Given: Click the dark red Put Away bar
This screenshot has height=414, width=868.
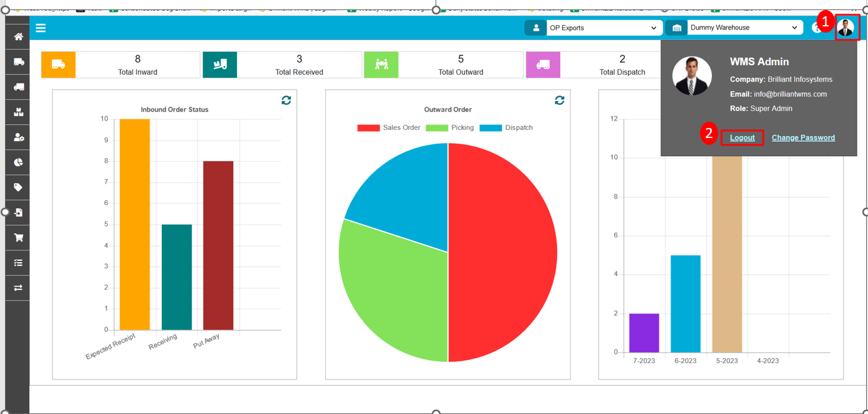Looking at the screenshot, I should tap(218, 245).
